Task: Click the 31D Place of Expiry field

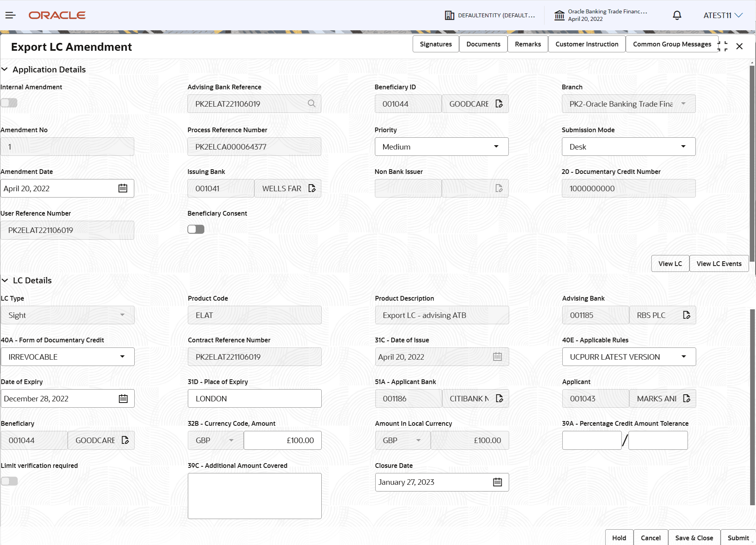Action: pyautogui.click(x=254, y=399)
